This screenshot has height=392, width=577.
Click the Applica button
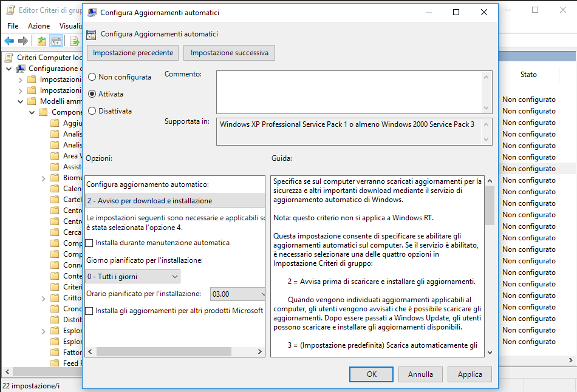click(x=469, y=374)
